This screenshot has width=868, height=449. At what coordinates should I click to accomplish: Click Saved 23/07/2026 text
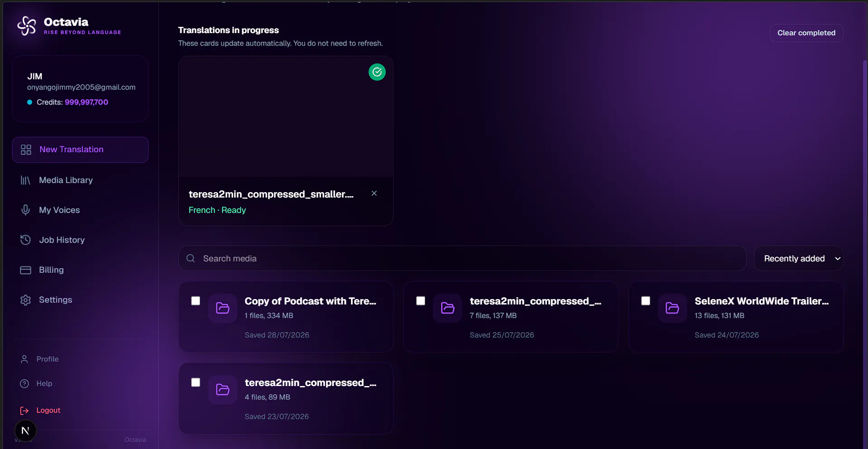pos(277,417)
